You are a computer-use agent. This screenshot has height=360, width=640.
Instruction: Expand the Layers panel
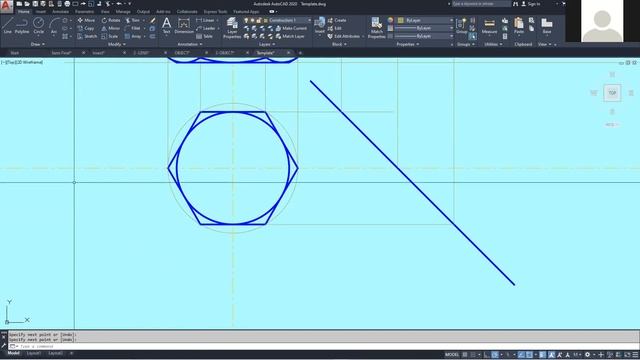(267, 44)
